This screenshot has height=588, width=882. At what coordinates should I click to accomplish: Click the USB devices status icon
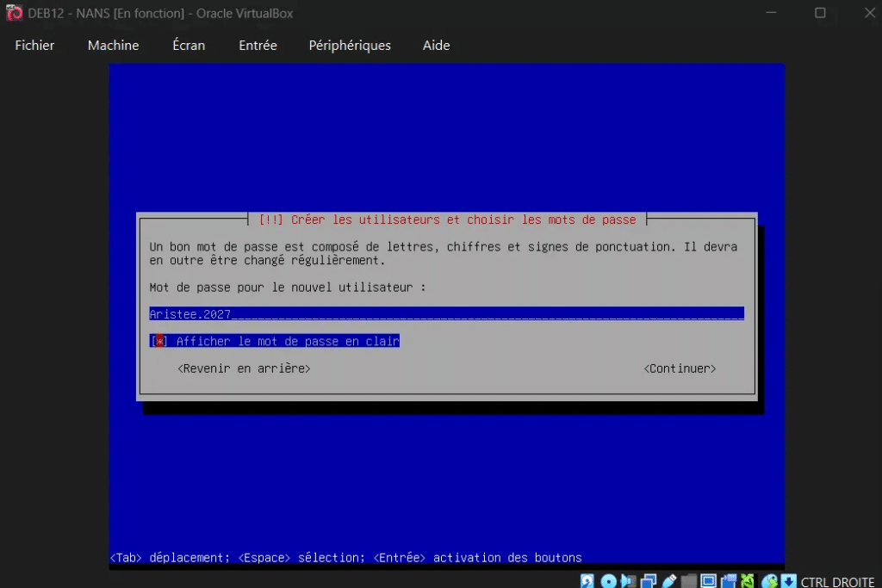(669, 581)
